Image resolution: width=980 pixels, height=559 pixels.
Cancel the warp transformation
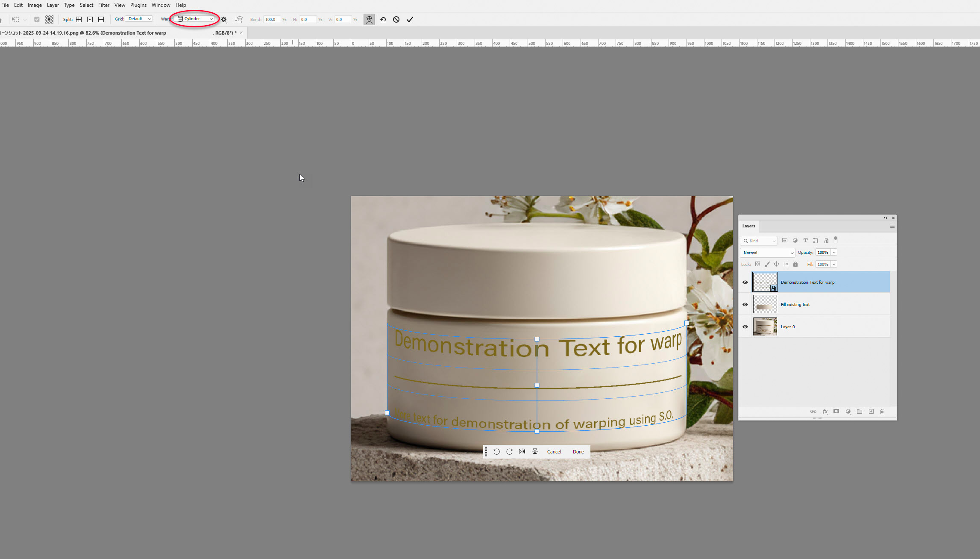coord(554,452)
